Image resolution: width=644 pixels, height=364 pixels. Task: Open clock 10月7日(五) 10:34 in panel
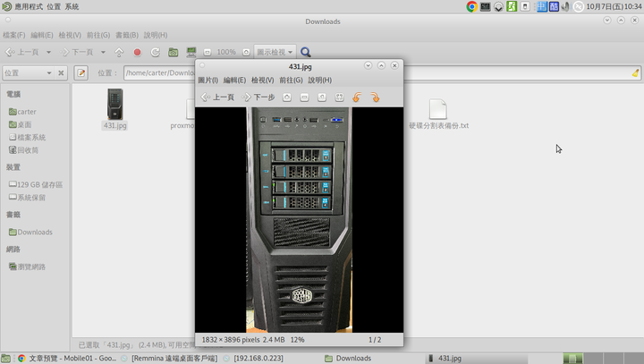click(614, 6)
